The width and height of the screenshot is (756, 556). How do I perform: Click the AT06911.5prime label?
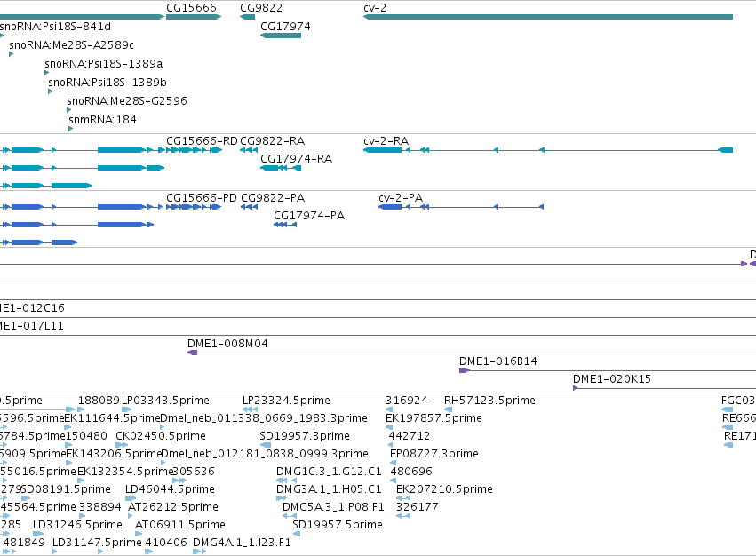[180, 525]
